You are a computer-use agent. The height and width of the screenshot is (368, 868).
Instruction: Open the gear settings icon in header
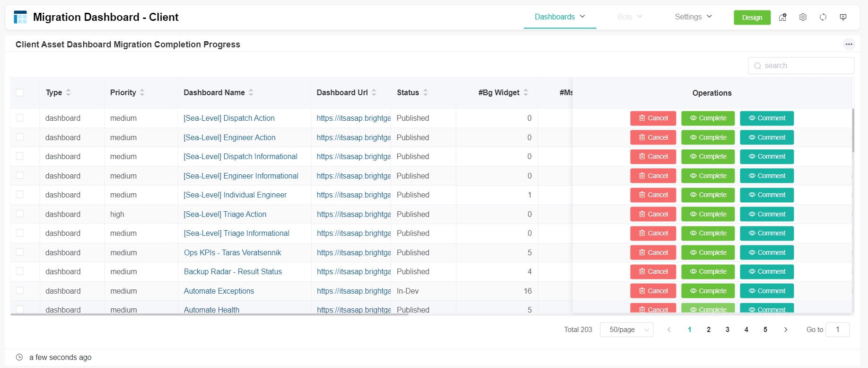click(x=803, y=17)
